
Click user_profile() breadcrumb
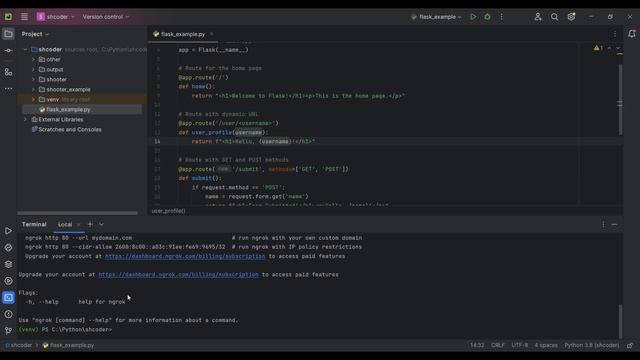pos(169,211)
